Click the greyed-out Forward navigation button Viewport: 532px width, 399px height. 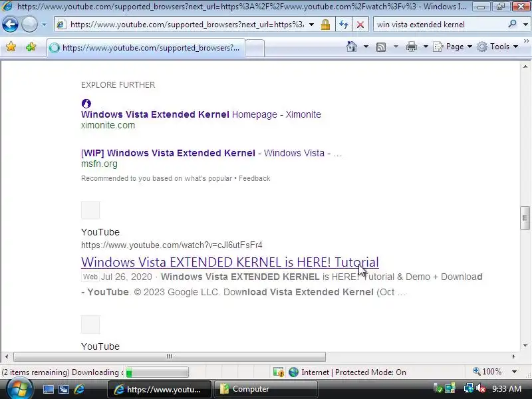tap(29, 25)
